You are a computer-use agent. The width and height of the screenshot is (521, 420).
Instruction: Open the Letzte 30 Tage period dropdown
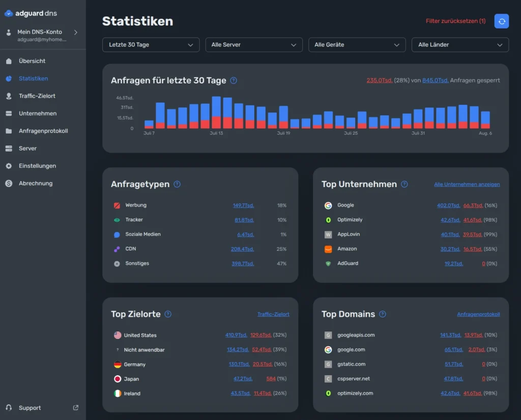(x=151, y=45)
